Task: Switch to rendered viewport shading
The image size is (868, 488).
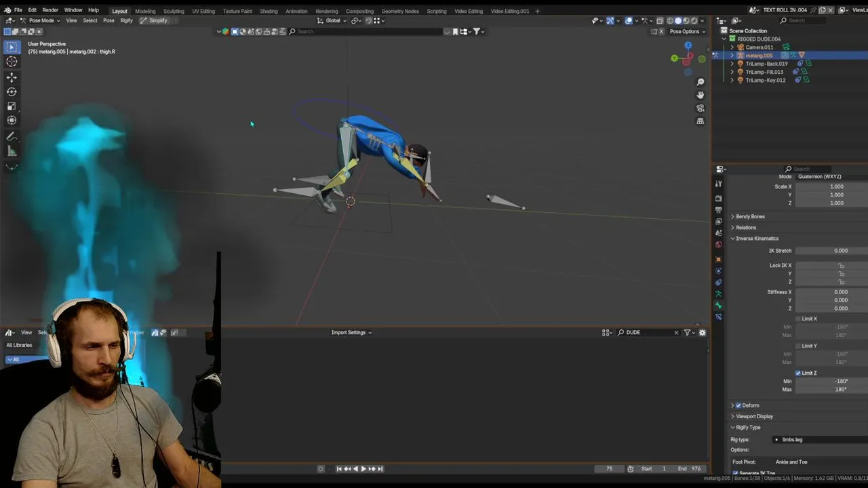Action: tap(694, 20)
